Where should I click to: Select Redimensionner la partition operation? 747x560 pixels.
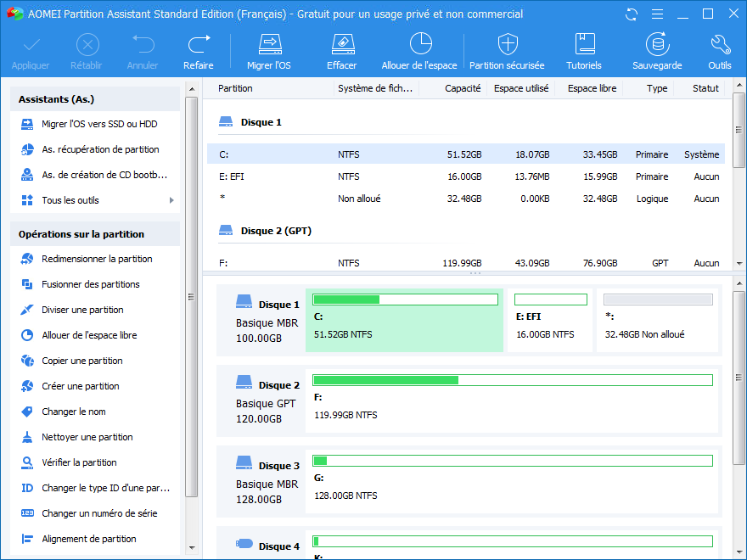coord(97,259)
